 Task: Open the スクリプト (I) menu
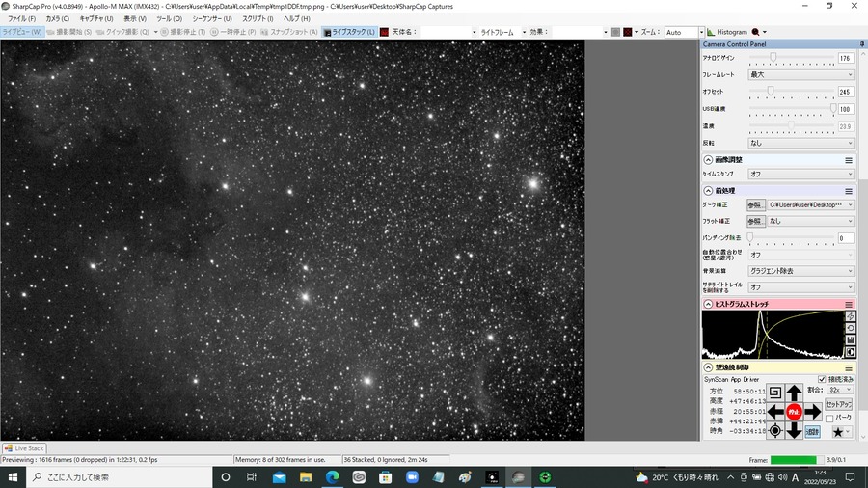(x=258, y=19)
